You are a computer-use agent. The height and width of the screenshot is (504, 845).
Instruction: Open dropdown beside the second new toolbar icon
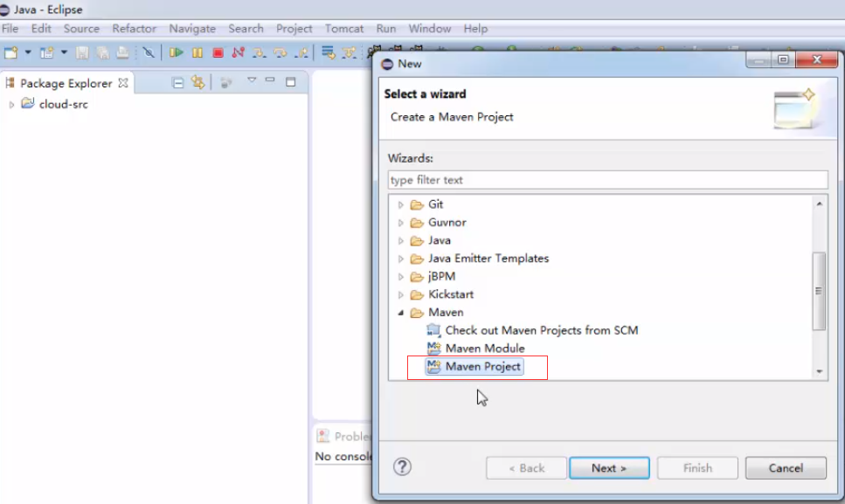(64, 52)
